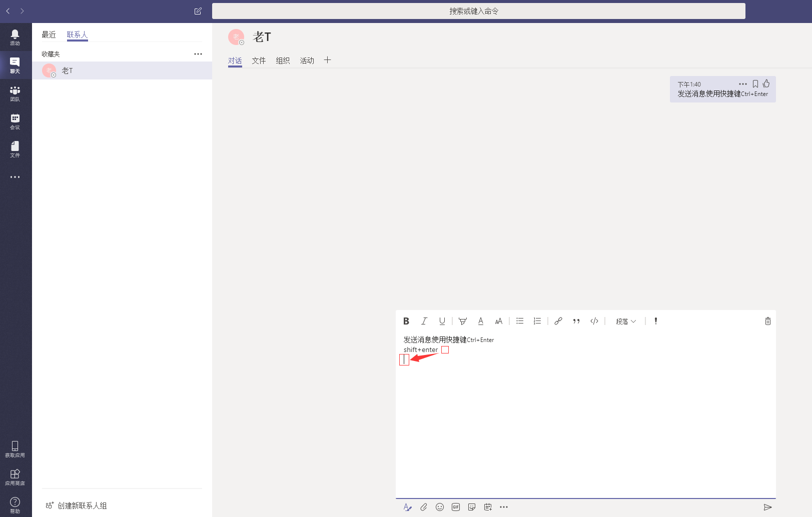Create a new contact group (创建新联系人组)
Image resolution: width=812 pixels, height=517 pixels.
point(77,505)
